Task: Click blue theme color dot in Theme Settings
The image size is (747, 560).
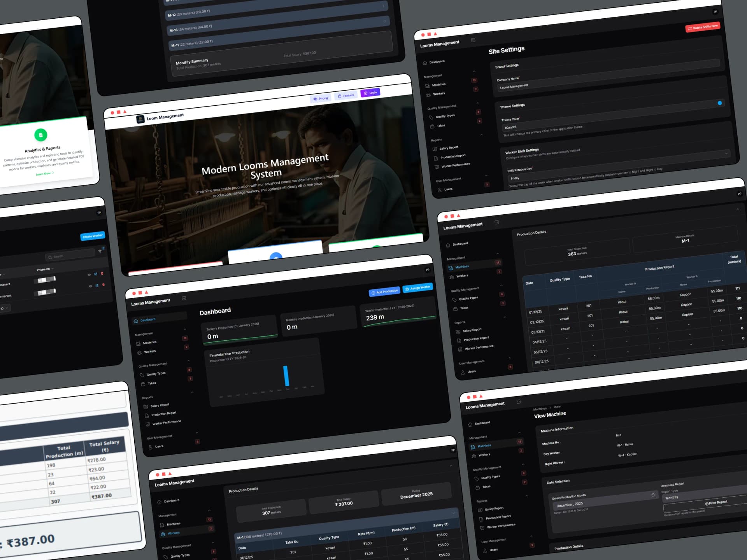Action: pyautogui.click(x=719, y=103)
